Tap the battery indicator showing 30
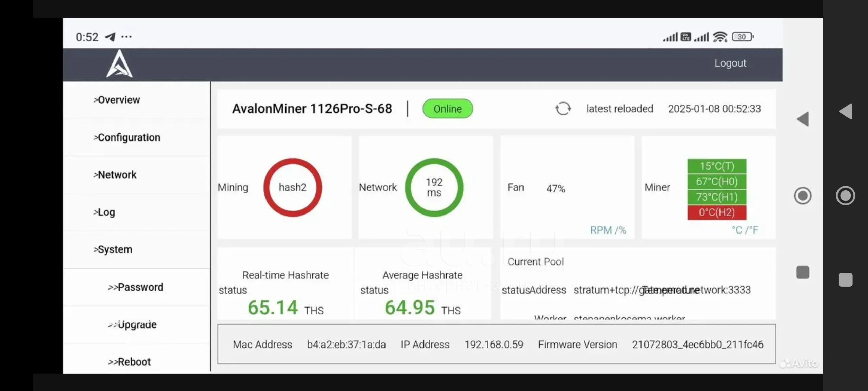The image size is (868, 391). point(743,37)
